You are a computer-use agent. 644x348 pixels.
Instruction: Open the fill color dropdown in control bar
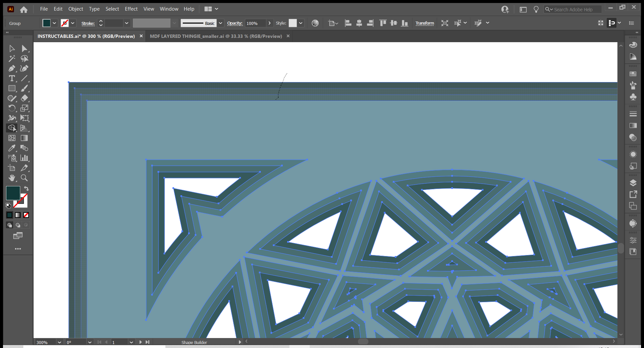pyautogui.click(x=54, y=23)
